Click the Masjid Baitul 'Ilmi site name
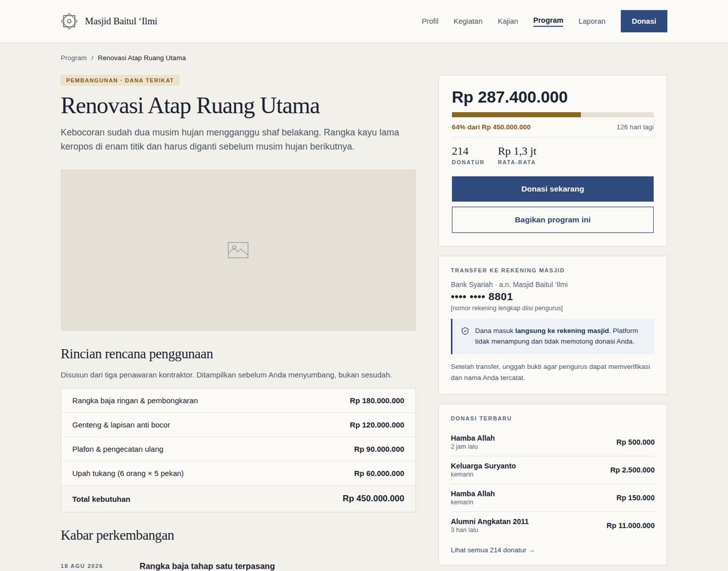 [x=121, y=21]
